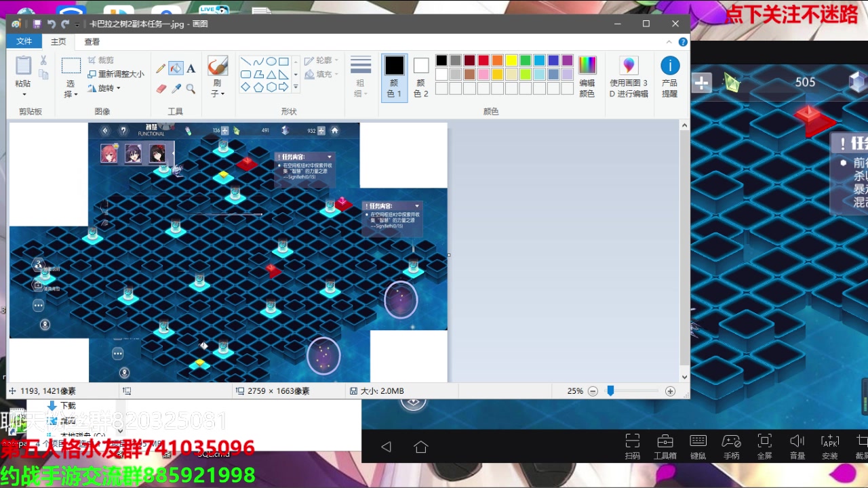Pick the green color swatch
868x488 pixels.
pos(525,60)
